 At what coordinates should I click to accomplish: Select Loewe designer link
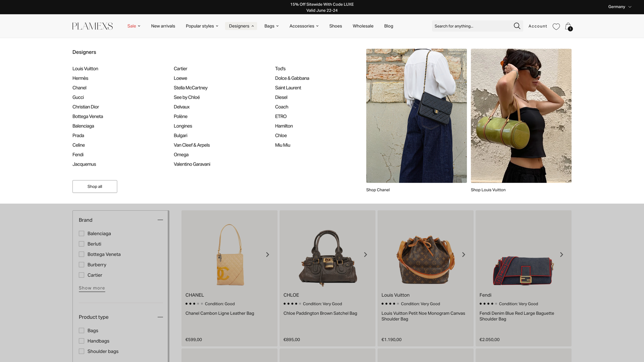180,78
